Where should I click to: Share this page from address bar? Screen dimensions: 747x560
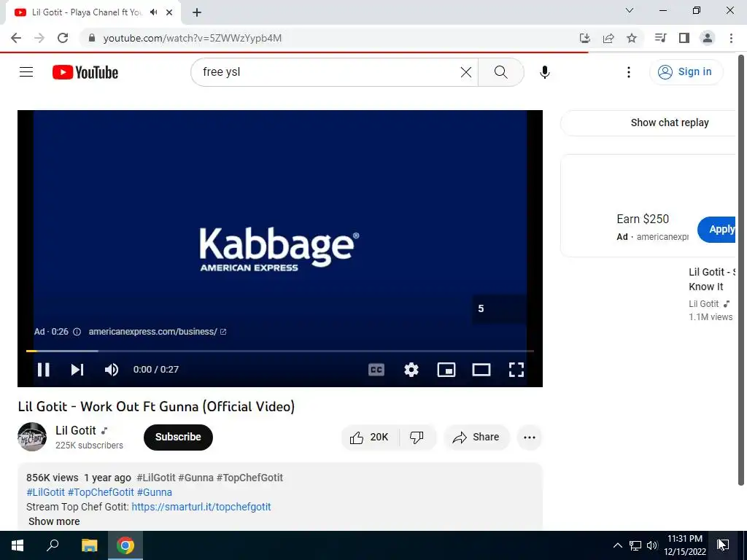608,38
